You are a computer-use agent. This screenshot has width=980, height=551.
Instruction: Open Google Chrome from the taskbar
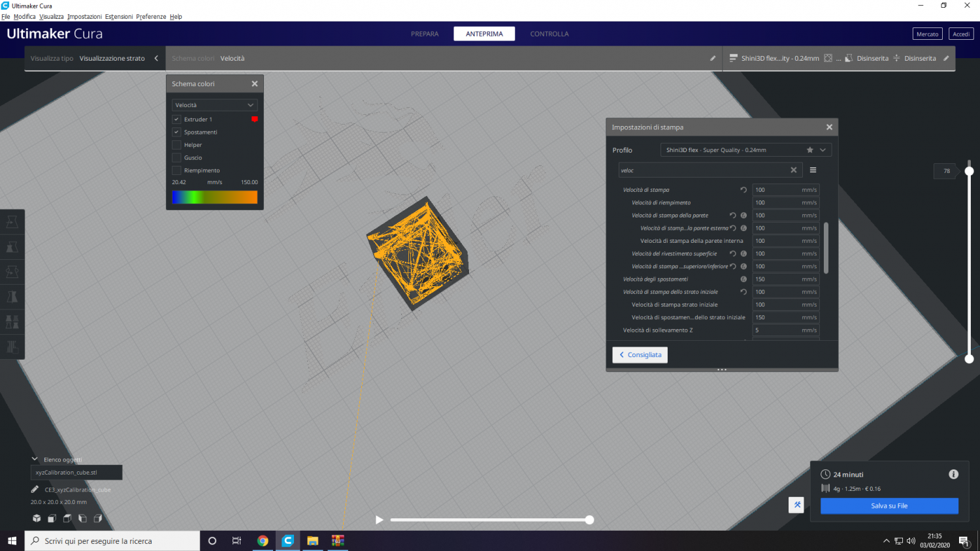(x=263, y=541)
